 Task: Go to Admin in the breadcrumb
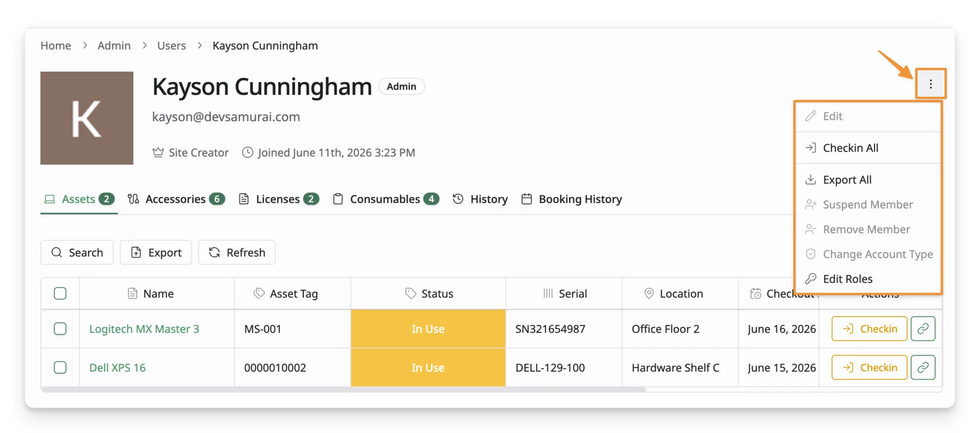[114, 45]
